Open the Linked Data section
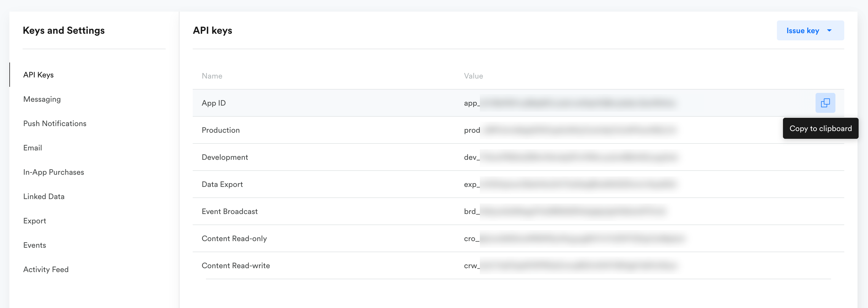The height and width of the screenshot is (308, 868). point(43,196)
